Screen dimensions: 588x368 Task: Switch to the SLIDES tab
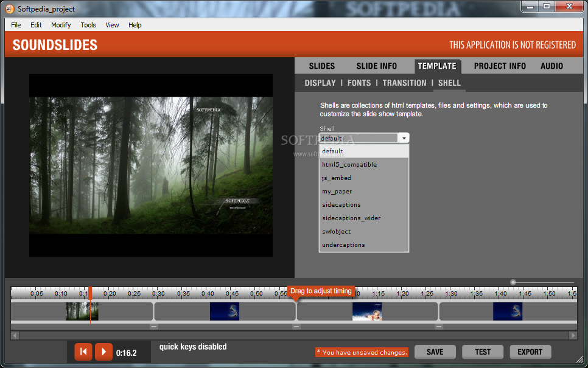coord(322,66)
